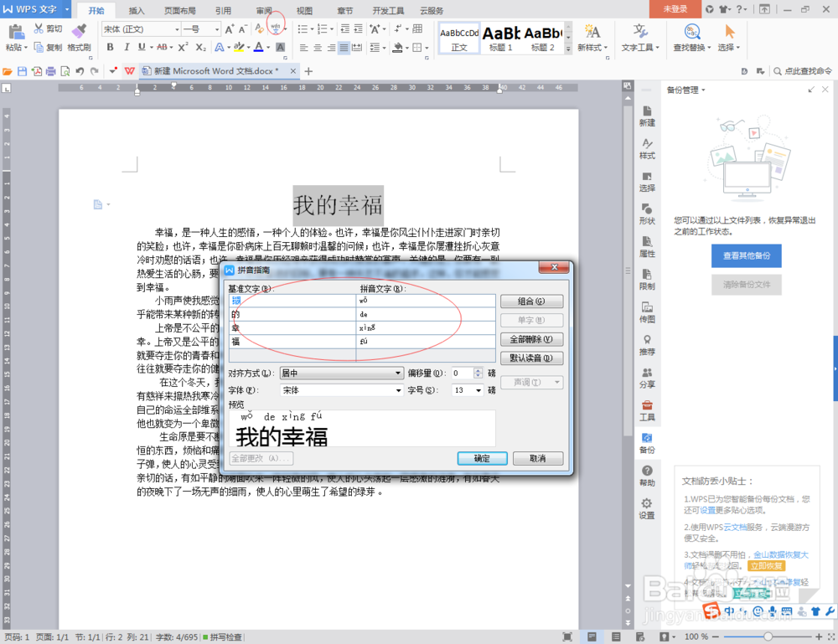This screenshot has width=838, height=644.
Task: Click the 查看其他备份 button
Action: (746, 255)
